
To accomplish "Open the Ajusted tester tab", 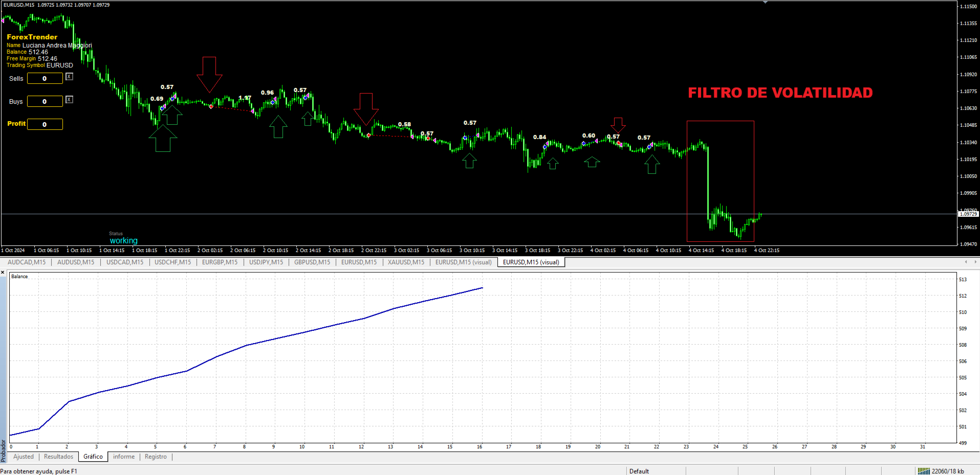I will pyautogui.click(x=24, y=457).
